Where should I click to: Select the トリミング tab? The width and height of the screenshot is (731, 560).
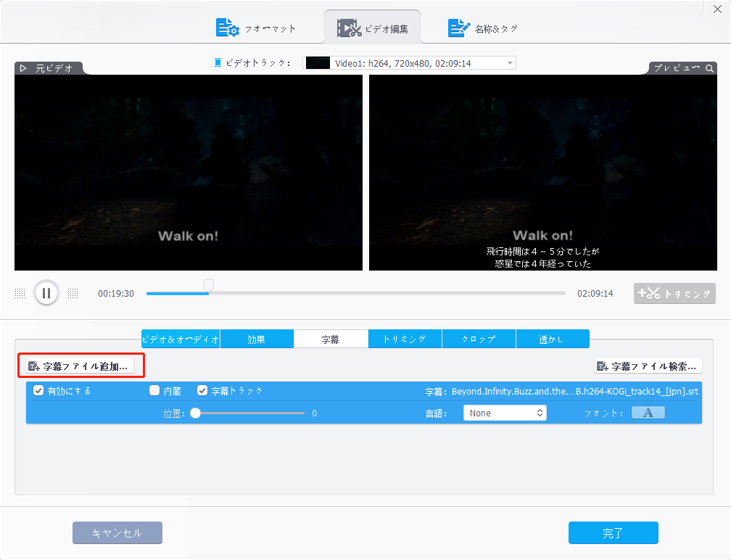point(405,339)
